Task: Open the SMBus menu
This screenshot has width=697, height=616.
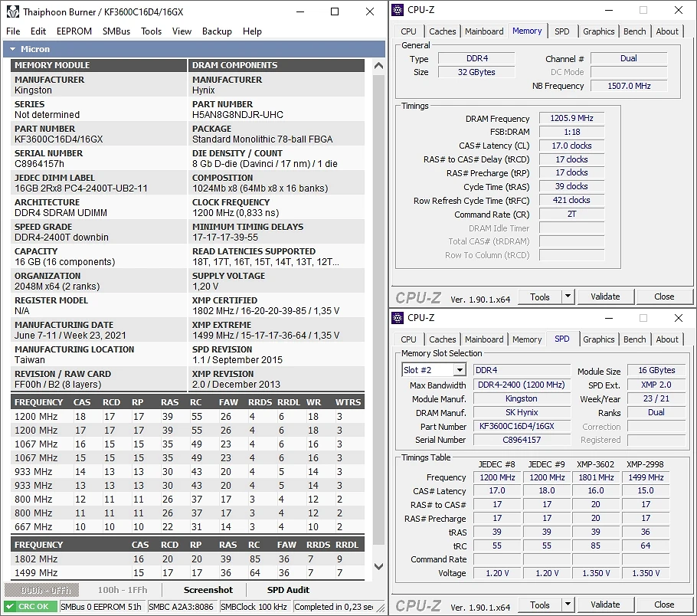Action: click(x=116, y=31)
